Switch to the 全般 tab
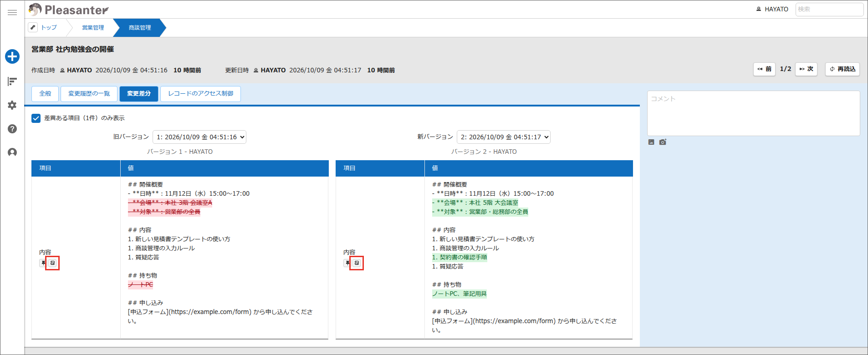The height and width of the screenshot is (355, 868). point(45,94)
